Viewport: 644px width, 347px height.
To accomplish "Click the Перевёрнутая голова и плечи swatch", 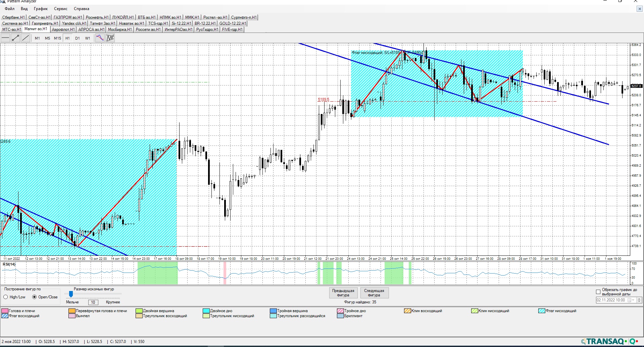I will [72, 311].
